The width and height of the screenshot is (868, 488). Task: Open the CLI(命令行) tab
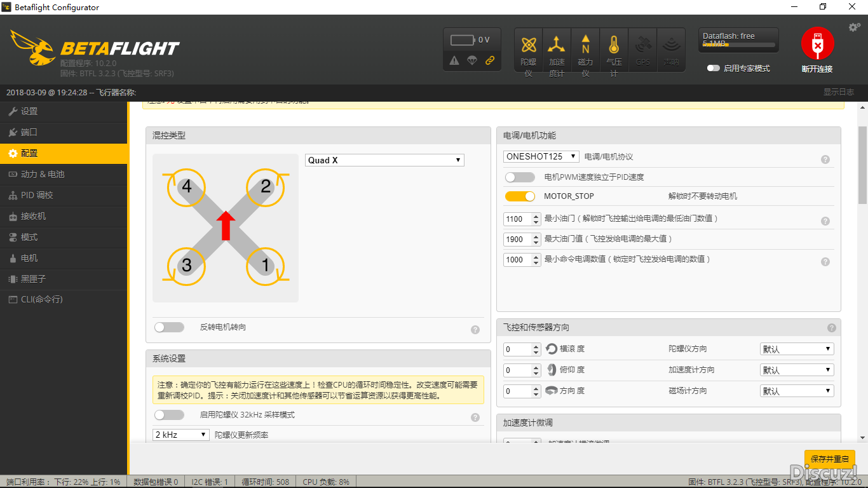click(64, 299)
